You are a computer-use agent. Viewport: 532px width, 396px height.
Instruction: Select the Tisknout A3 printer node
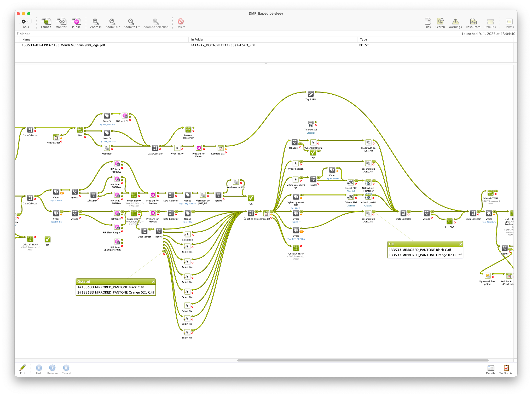(x=310, y=124)
